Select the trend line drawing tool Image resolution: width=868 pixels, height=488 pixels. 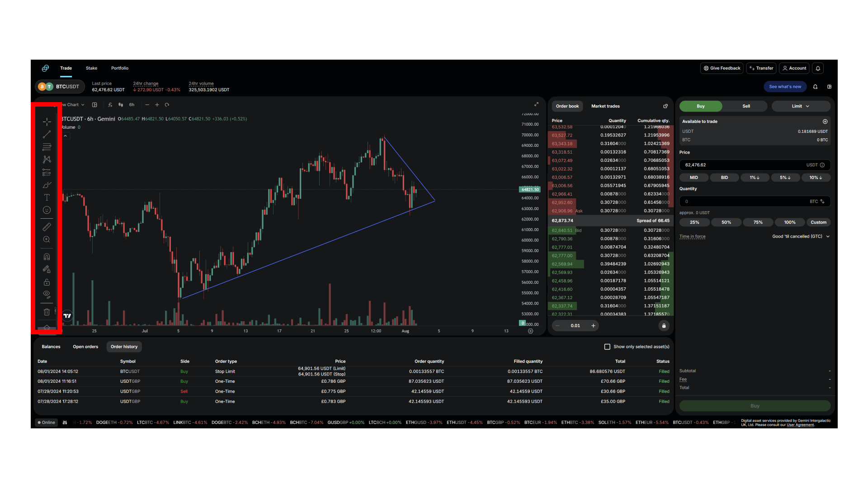tap(47, 135)
